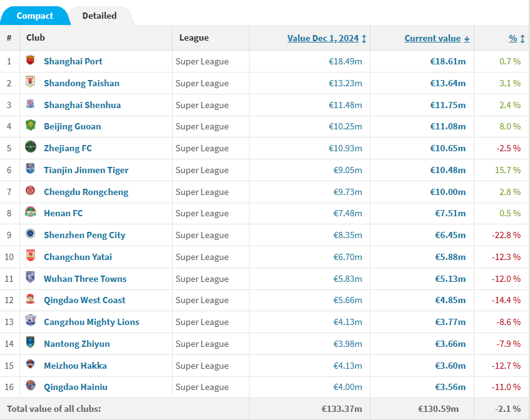The height and width of the screenshot is (420, 530).
Task: Open the Meizhou Hakka club link
Action: coord(75,366)
